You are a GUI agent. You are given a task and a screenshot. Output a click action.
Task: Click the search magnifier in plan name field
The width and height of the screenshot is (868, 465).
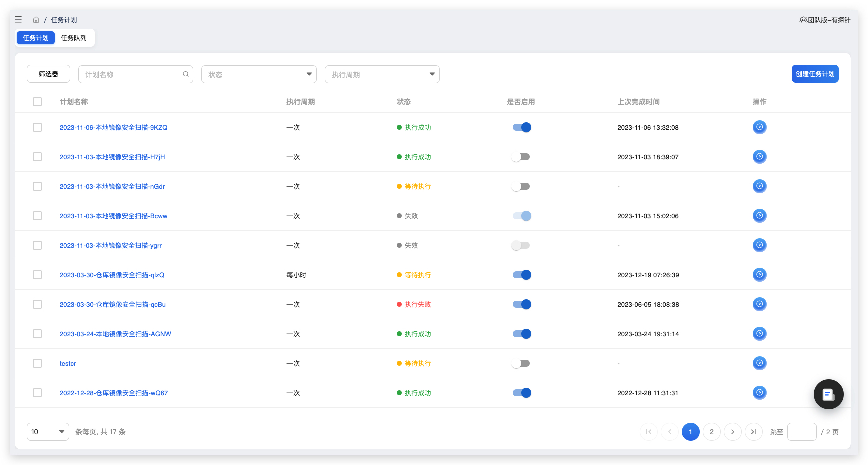click(186, 74)
